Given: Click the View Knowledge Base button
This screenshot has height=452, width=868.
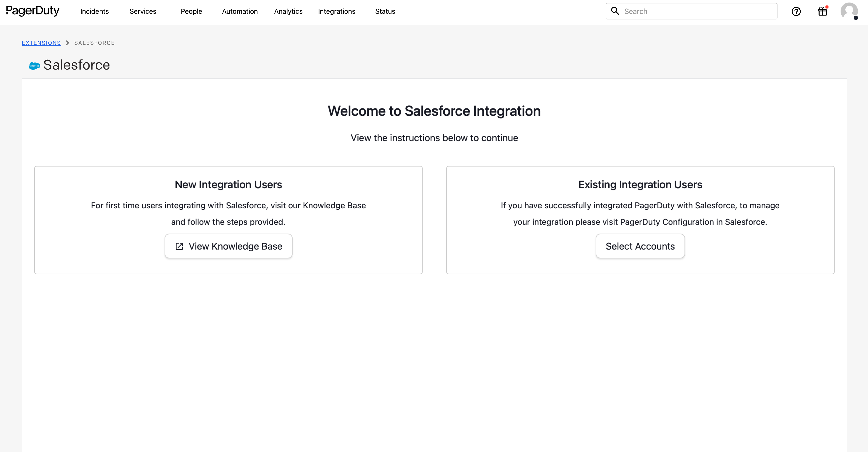Looking at the screenshot, I should click(229, 246).
